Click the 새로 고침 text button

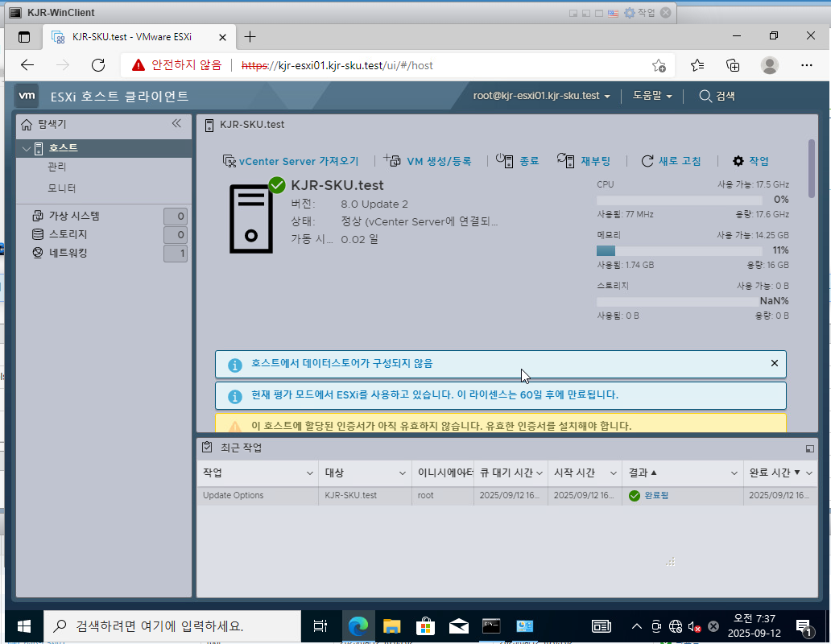coord(680,161)
